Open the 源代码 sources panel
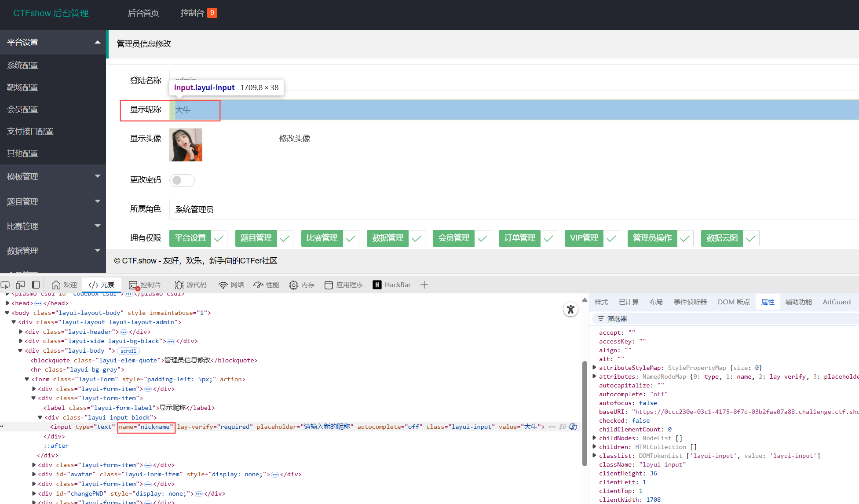859x504 pixels. [x=190, y=285]
